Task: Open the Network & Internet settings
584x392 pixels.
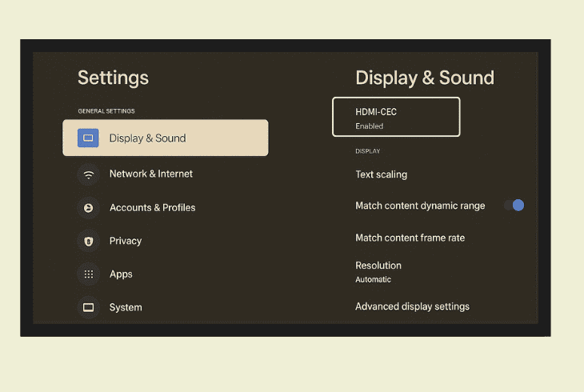Action: [151, 174]
